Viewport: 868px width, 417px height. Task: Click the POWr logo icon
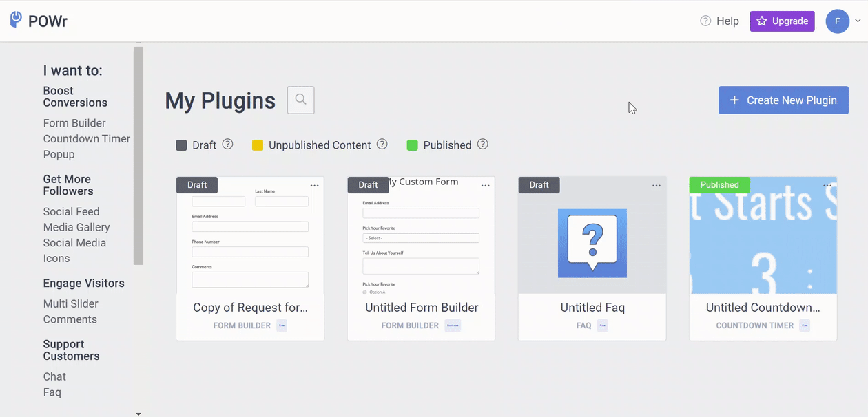(16, 20)
